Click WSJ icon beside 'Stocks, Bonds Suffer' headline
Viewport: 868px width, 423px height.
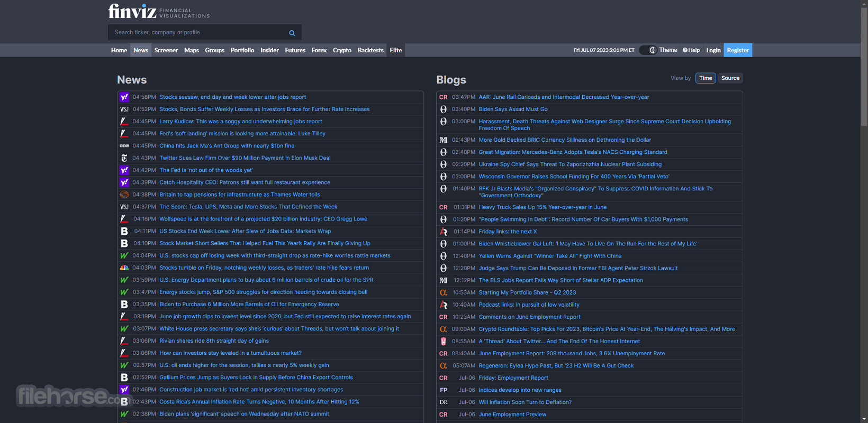[x=124, y=109]
